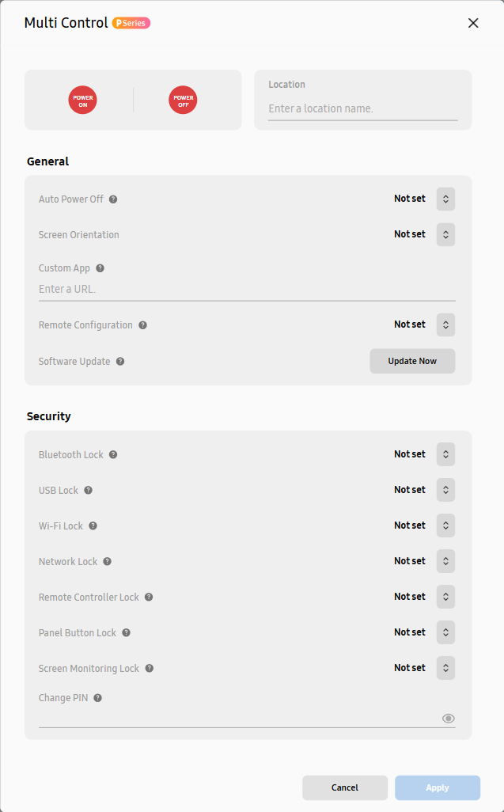Click the red Power Off button
This screenshot has height=812, width=504.
pyautogui.click(x=184, y=100)
